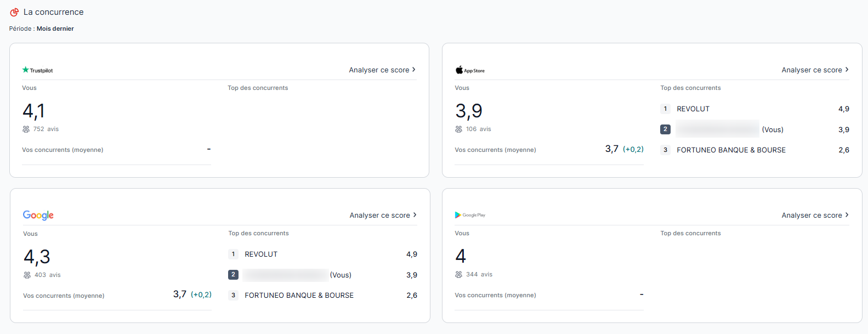Open Analyser ce score for App Store
868x334 pixels.
(x=812, y=70)
